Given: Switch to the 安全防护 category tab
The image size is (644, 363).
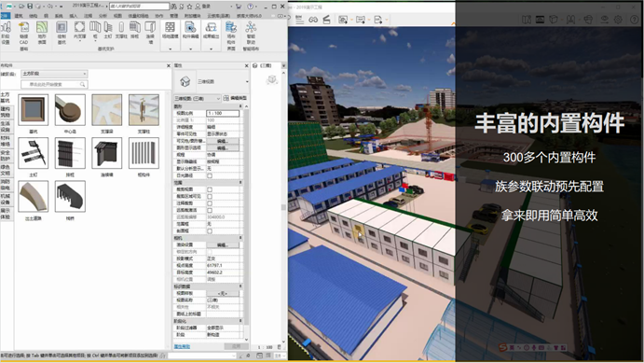Looking at the screenshot, I should (x=6, y=156).
